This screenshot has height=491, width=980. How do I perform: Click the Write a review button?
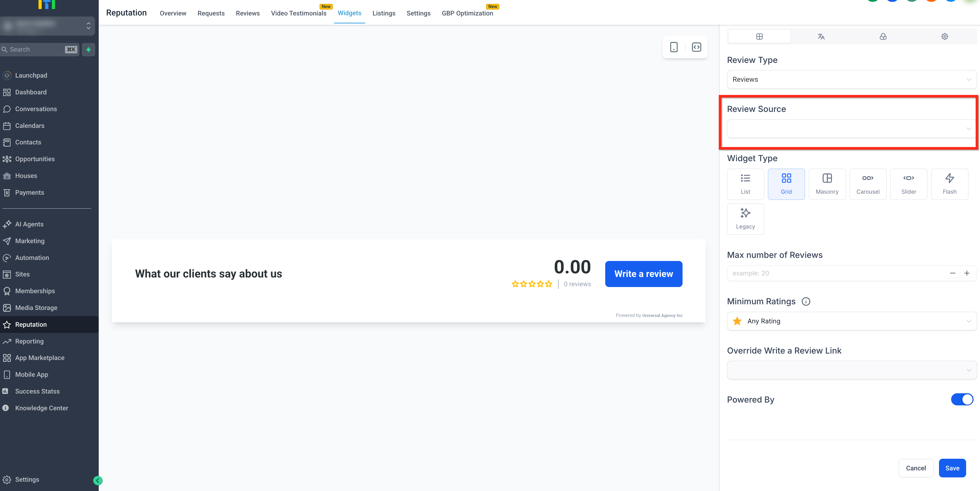click(x=643, y=274)
